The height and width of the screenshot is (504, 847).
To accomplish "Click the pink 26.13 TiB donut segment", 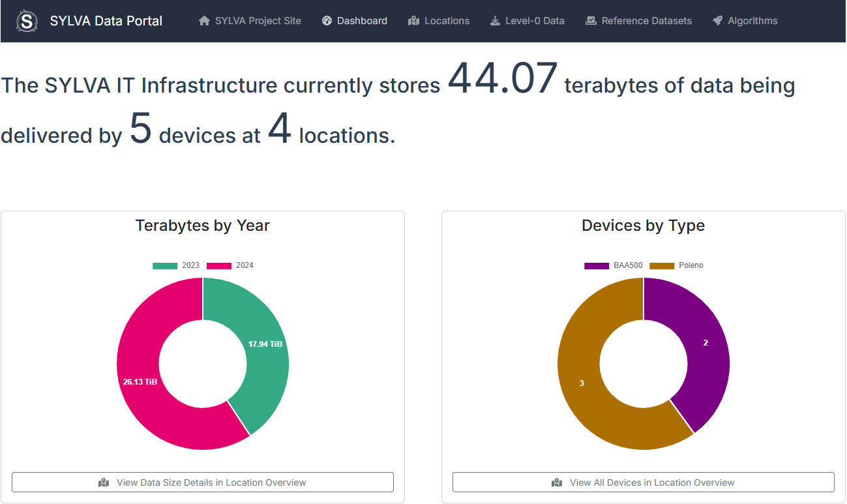I will click(x=140, y=381).
